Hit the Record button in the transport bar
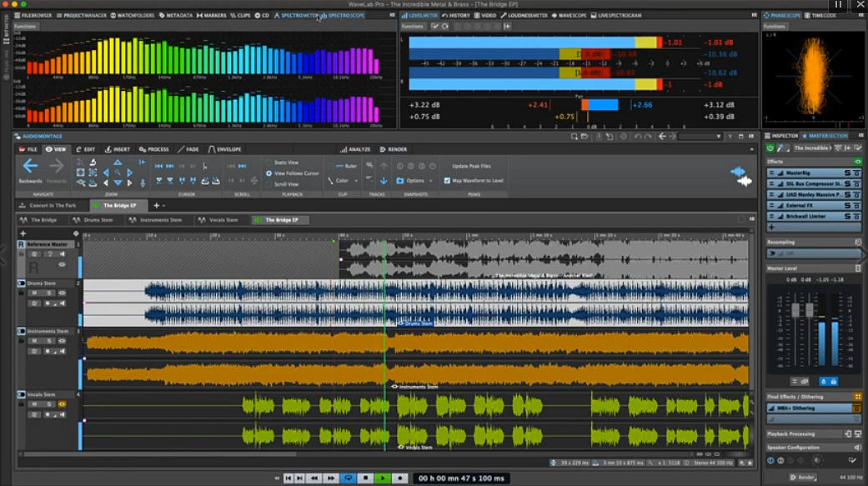 tap(399, 478)
